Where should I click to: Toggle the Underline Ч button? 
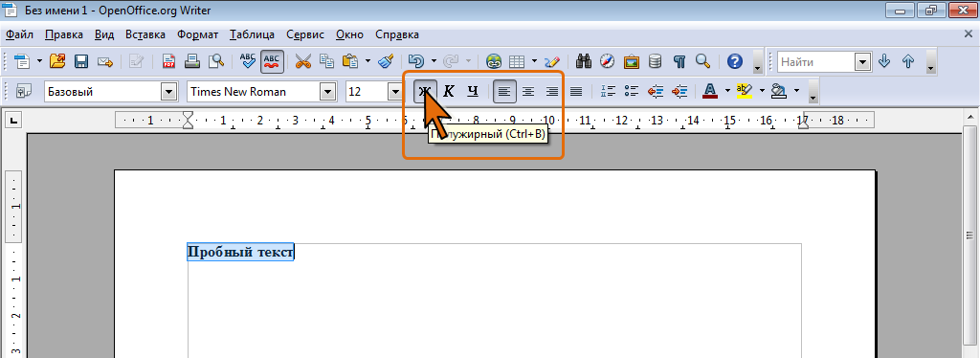coord(473,92)
